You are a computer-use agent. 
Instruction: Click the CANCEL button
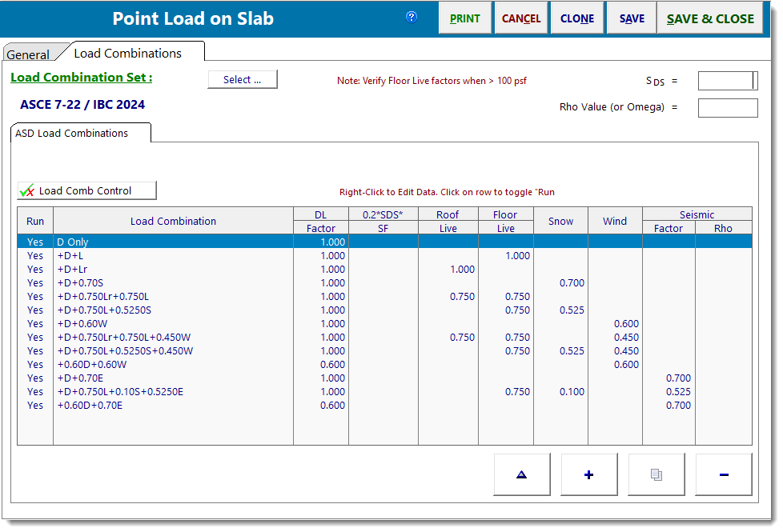click(x=520, y=17)
